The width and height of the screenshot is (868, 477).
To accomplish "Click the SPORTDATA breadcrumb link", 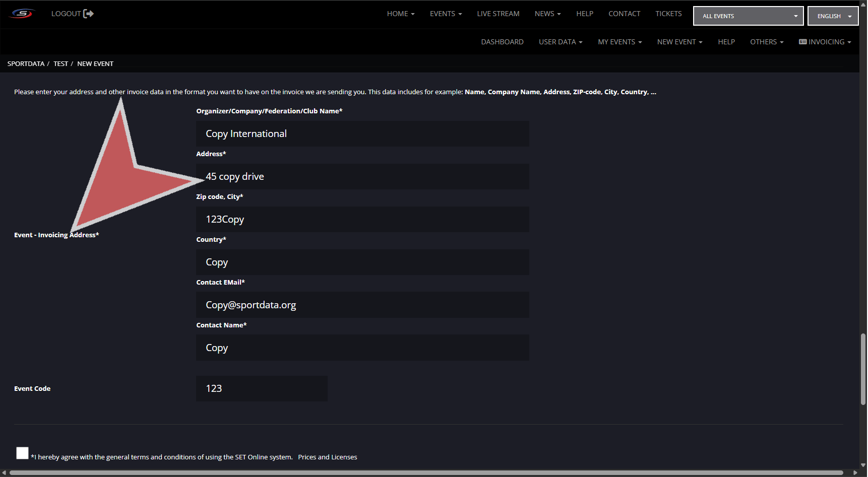I will coord(26,64).
